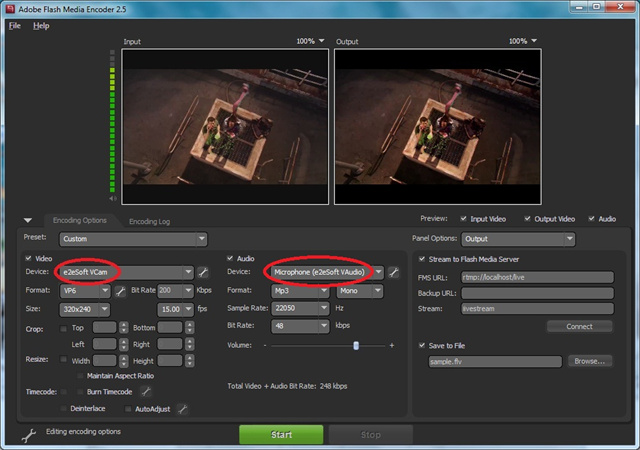
Task: Collapse the encoding options panel triangle
Action: pyautogui.click(x=28, y=221)
